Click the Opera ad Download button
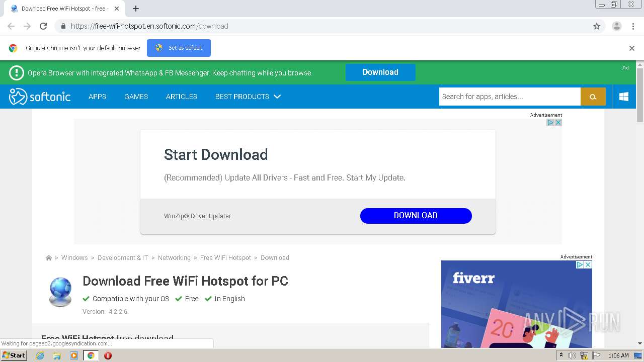The width and height of the screenshot is (644, 362). coord(380,72)
